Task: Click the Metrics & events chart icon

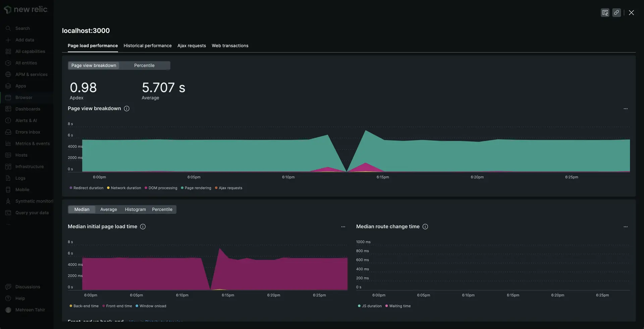Action: pyautogui.click(x=8, y=144)
